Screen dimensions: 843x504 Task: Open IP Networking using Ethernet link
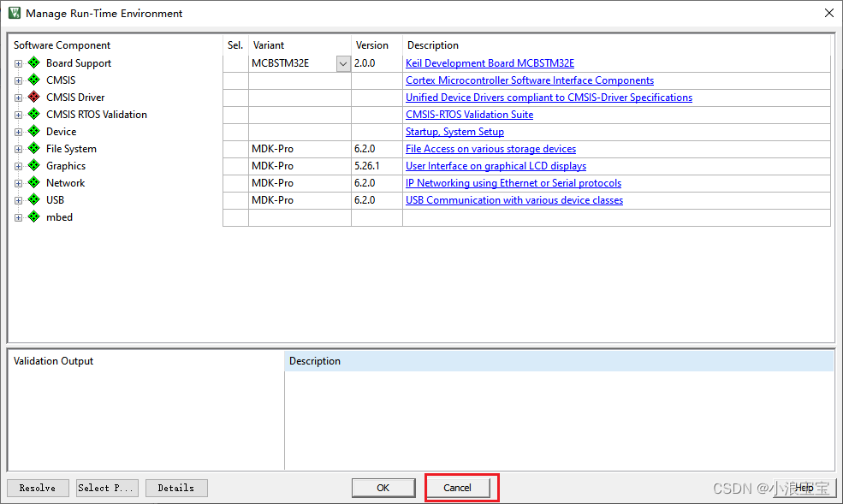coord(514,183)
